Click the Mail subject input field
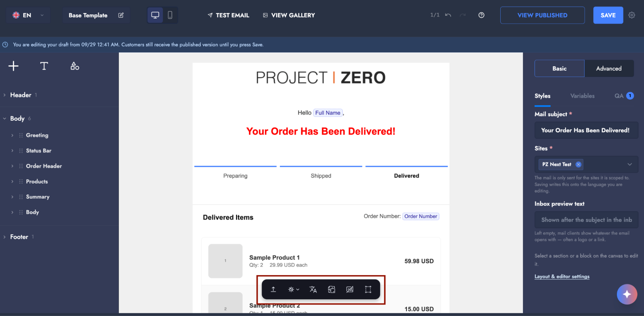 [x=586, y=130]
